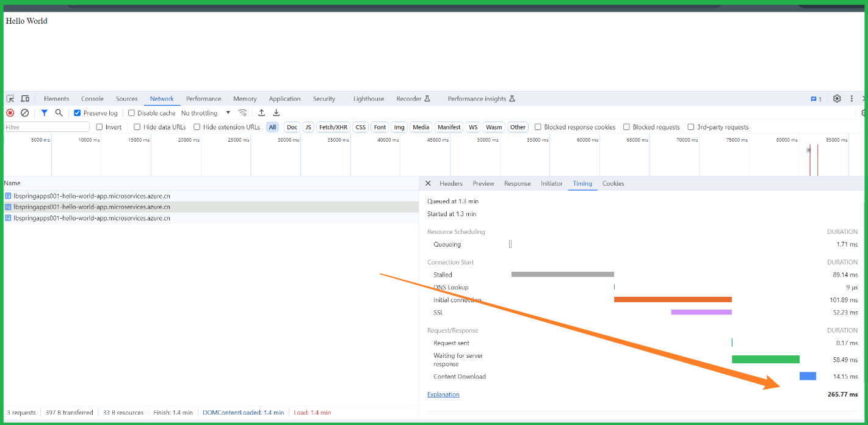868x425 pixels.
Task: Open the network search magnifier
Action: 59,113
